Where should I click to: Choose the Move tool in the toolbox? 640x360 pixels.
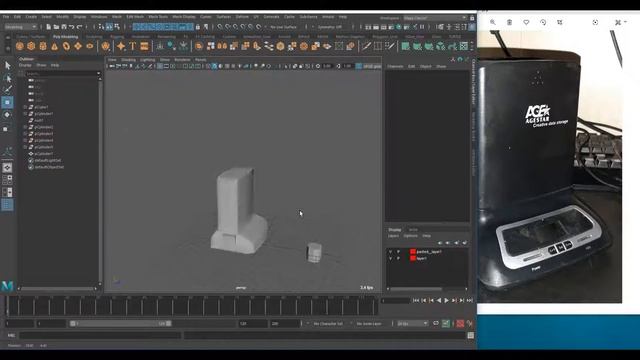7,102
